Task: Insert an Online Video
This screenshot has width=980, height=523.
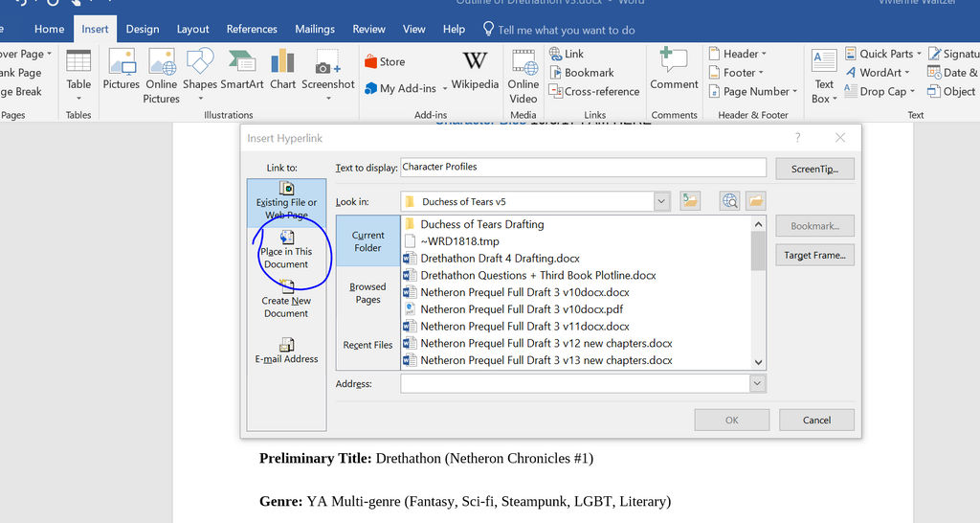Action: click(x=523, y=76)
